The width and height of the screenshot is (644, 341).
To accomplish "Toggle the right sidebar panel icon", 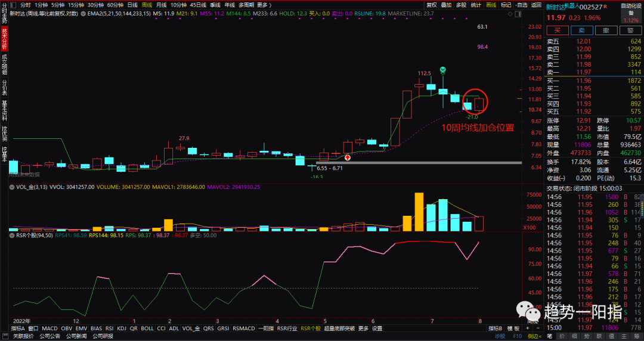I will [x=519, y=14].
